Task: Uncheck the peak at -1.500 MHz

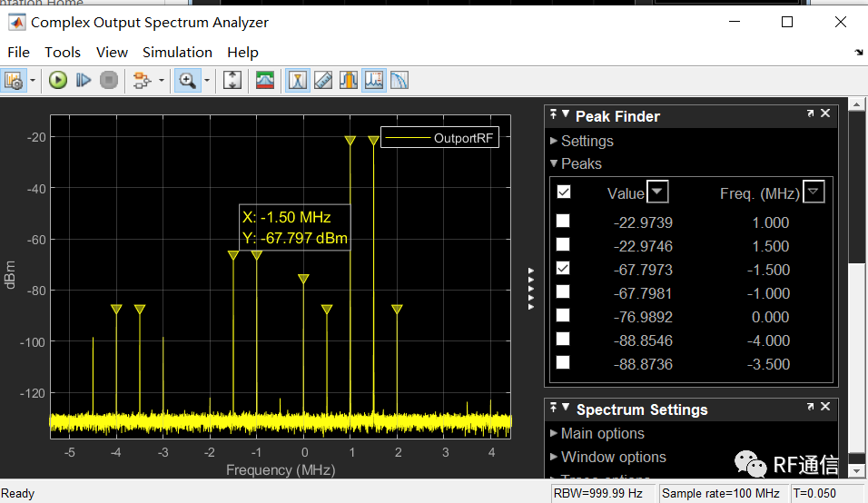Action: [x=563, y=269]
